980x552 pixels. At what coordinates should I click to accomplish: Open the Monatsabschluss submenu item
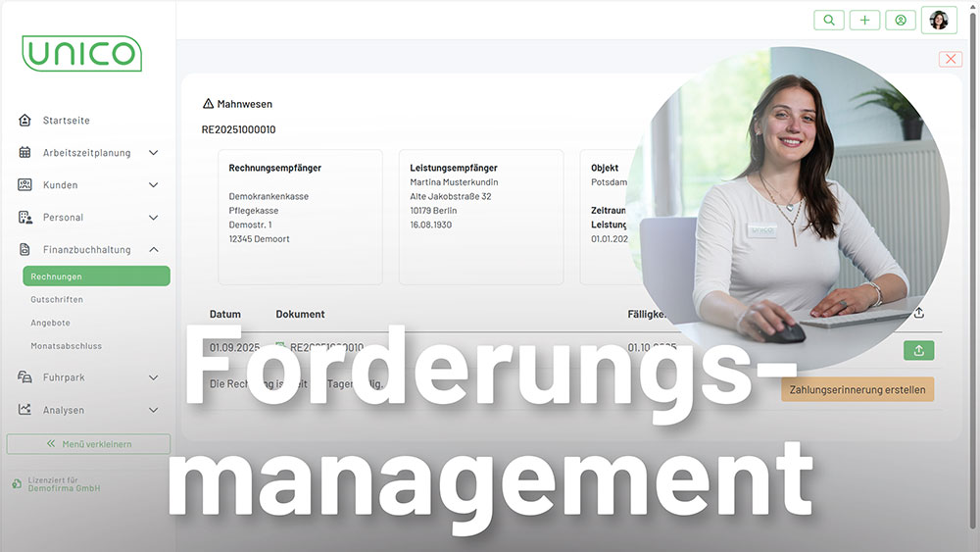[x=67, y=346]
